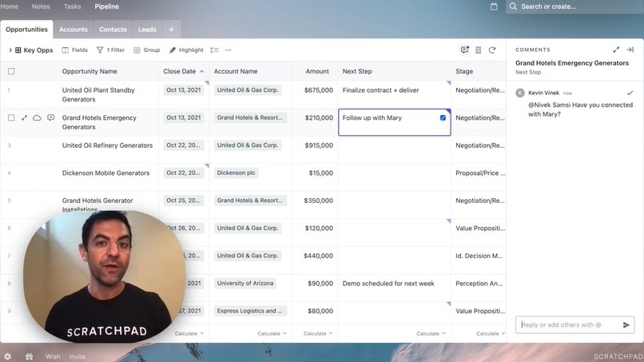
Task: Go to Tasks in top navigation
Action: pos(72,6)
